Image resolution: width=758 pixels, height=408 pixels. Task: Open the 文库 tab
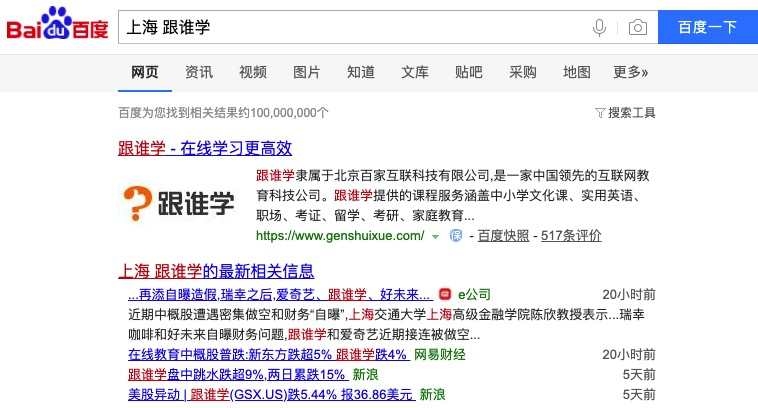415,72
